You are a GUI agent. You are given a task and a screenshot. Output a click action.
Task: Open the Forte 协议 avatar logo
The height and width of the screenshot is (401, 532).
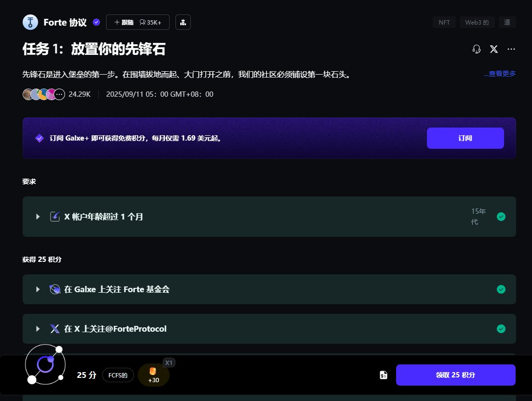[x=30, y=22]
